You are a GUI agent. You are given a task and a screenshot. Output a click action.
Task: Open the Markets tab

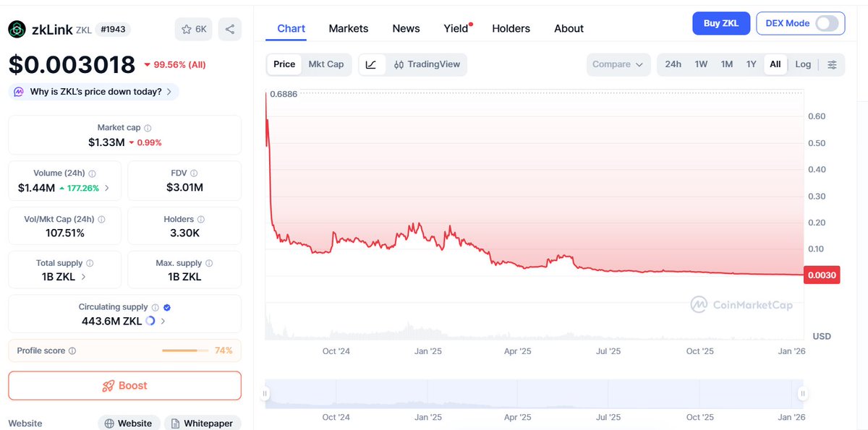tap(349, 29)
